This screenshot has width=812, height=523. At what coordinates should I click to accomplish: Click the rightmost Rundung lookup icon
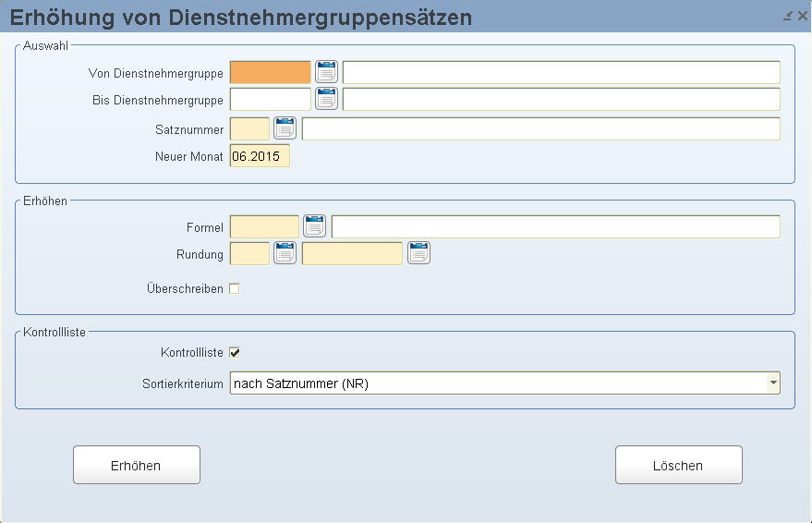pyautogui.click(x=419, y=253)
